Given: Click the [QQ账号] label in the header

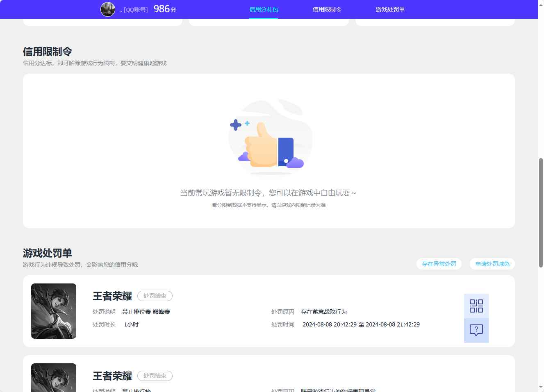Looking at the screenshot, I should 136,10.
